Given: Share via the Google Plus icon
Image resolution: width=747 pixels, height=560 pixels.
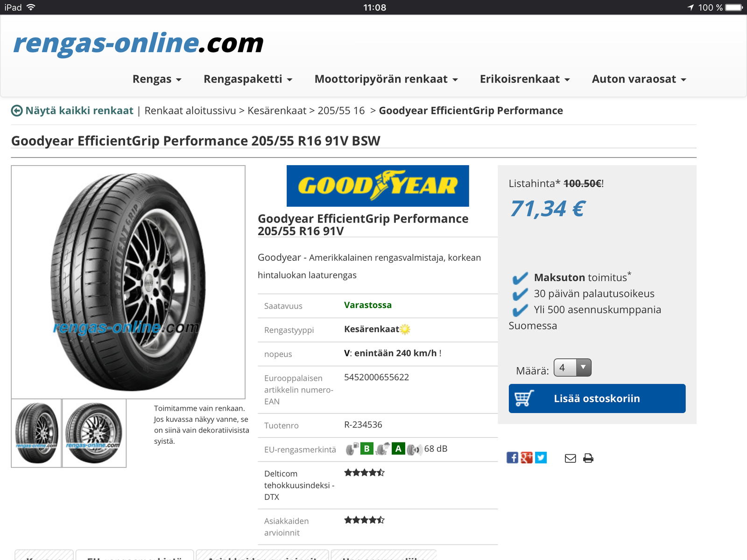Looking at the screenshot, I should (x=527, y=458).
